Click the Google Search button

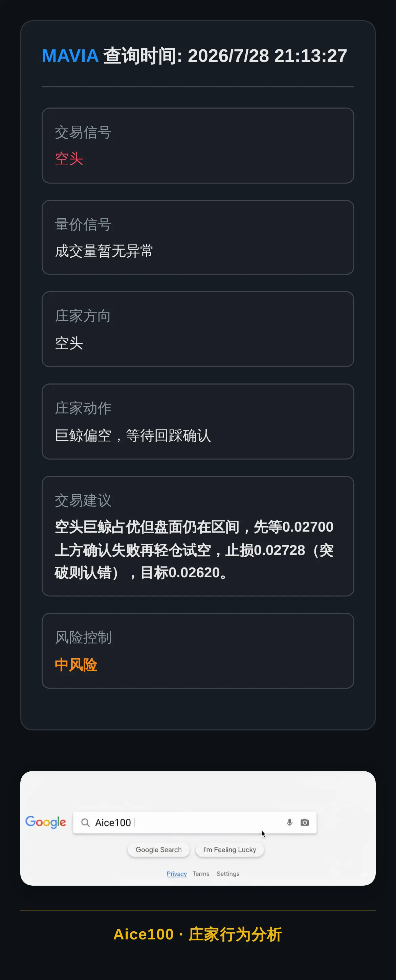coord(158,849)
